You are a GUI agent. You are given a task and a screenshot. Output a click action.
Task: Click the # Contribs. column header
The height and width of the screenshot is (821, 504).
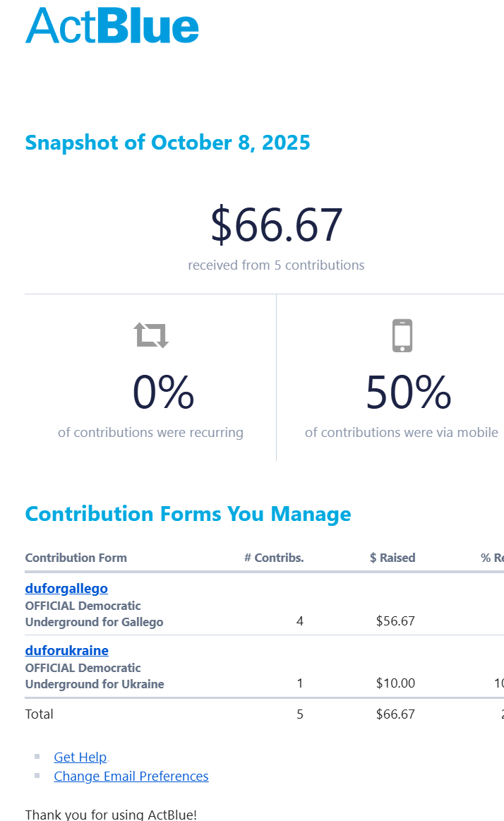click(274, 558)
